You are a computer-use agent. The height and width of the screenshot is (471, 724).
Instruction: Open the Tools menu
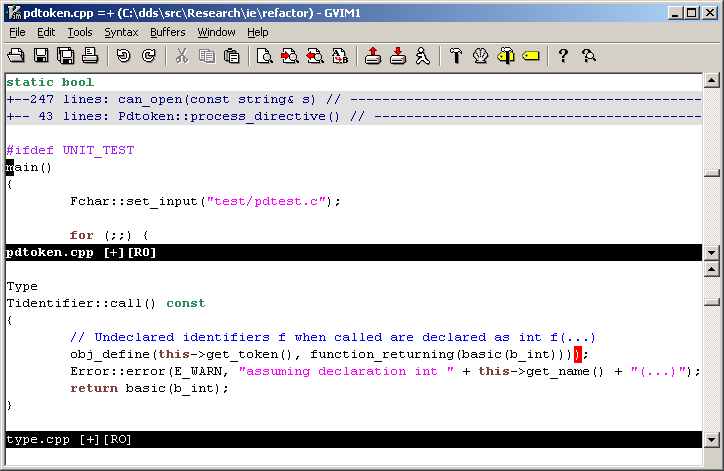(x=80, y=32)
